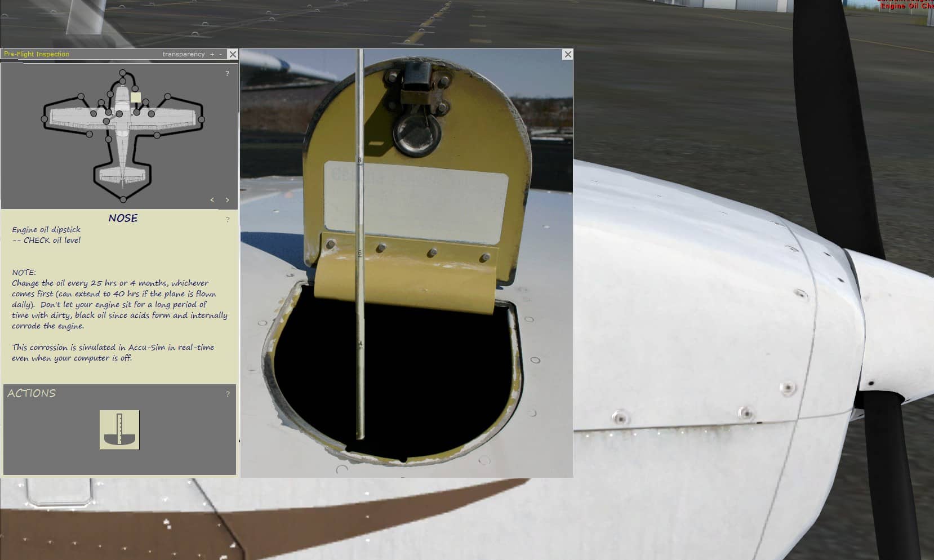Select the left wingtip inspection point
This screenshot has width=934, height=560.
tap(45, 119)
